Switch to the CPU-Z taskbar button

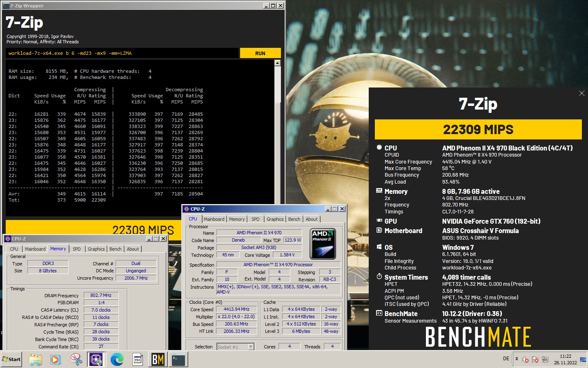96,359
